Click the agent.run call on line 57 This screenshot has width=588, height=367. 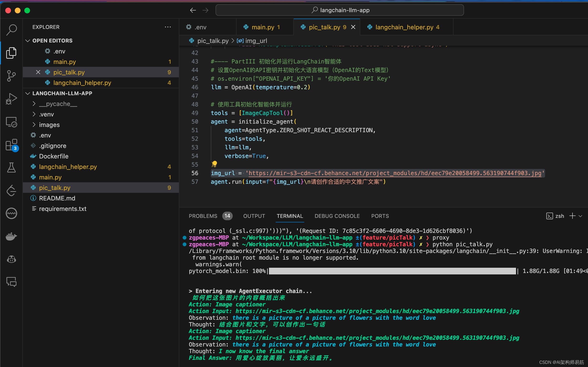298,182
